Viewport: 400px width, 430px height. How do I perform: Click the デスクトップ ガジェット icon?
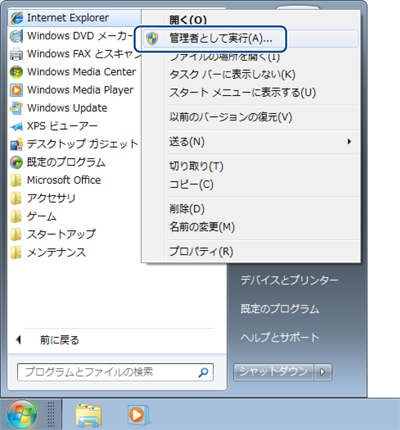[x=16, y=144]
